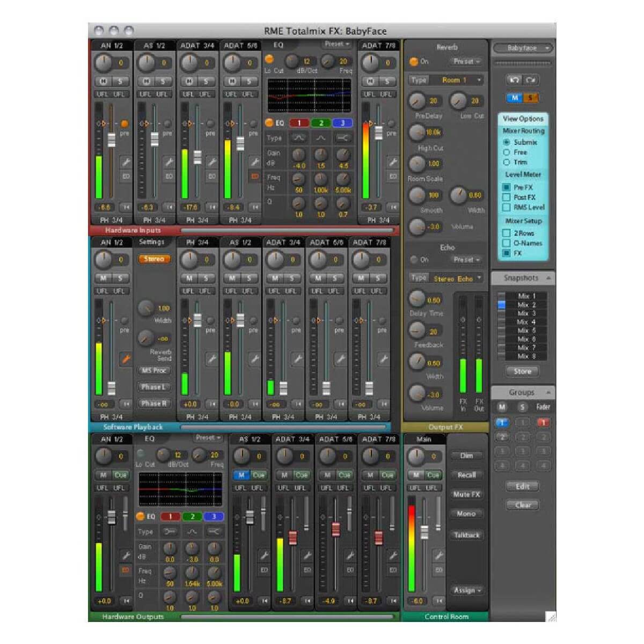Click band 1 filter type icon, Hardware Inputs EQ
This screenshot has width=644, height=644.
tap(298, 138)
